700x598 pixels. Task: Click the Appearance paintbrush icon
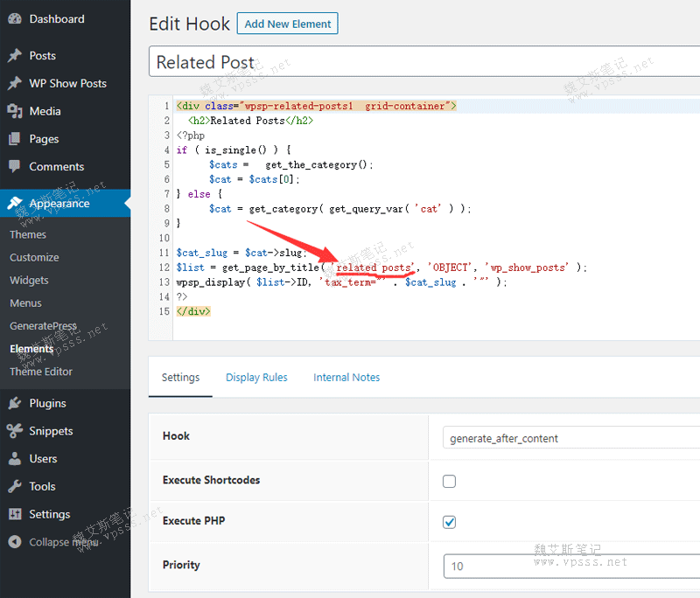click(15, 203)
